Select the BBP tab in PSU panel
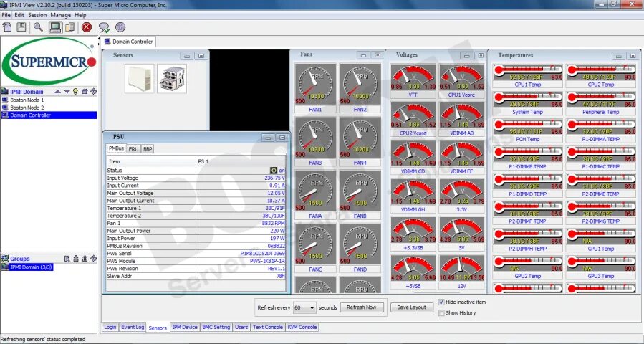This screenshot has width=644, height=344. 148,149
